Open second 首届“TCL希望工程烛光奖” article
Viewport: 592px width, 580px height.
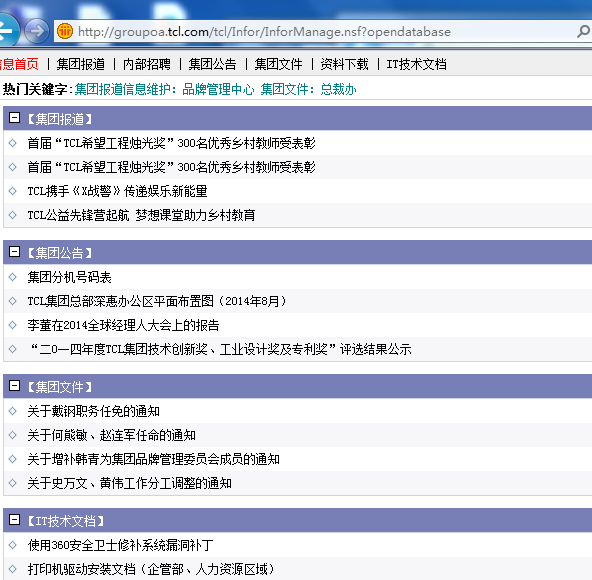click(171, 167)
